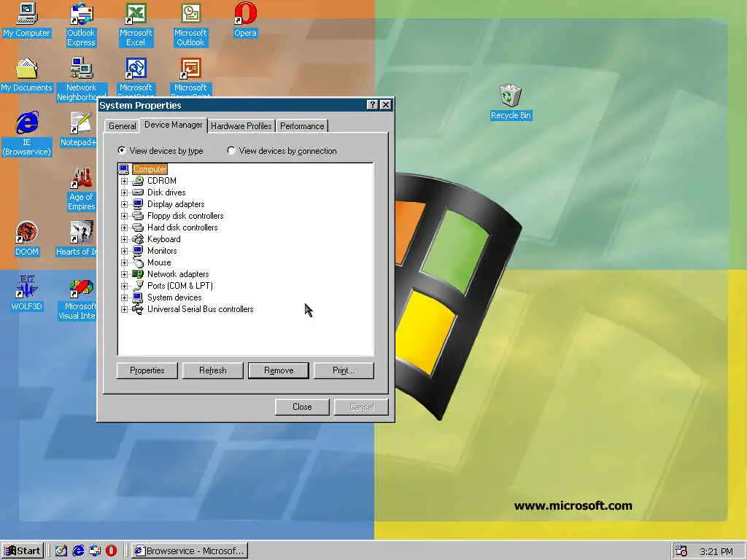Click the Show Desktop quick launch icon
Screen dimensions: 747x560
[61, 551]
